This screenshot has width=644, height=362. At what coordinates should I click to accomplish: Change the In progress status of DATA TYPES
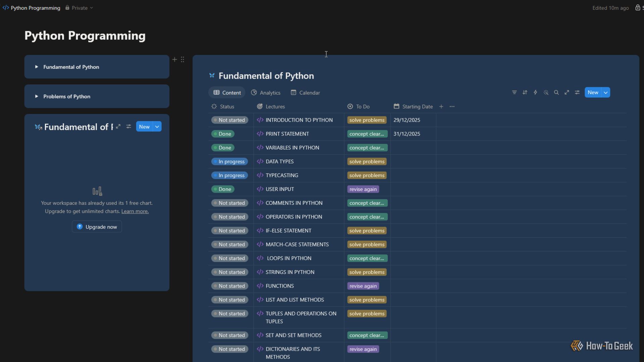(229, 162)
